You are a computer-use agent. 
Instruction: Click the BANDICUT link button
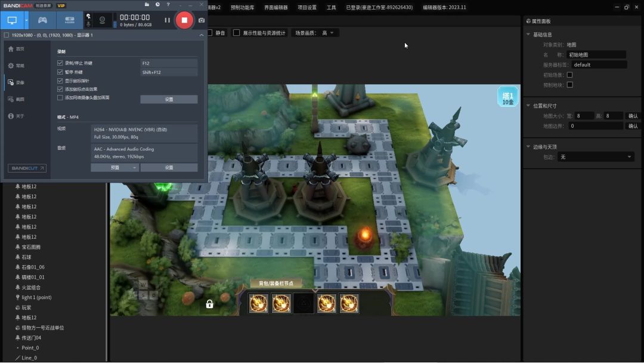point(27,168)
